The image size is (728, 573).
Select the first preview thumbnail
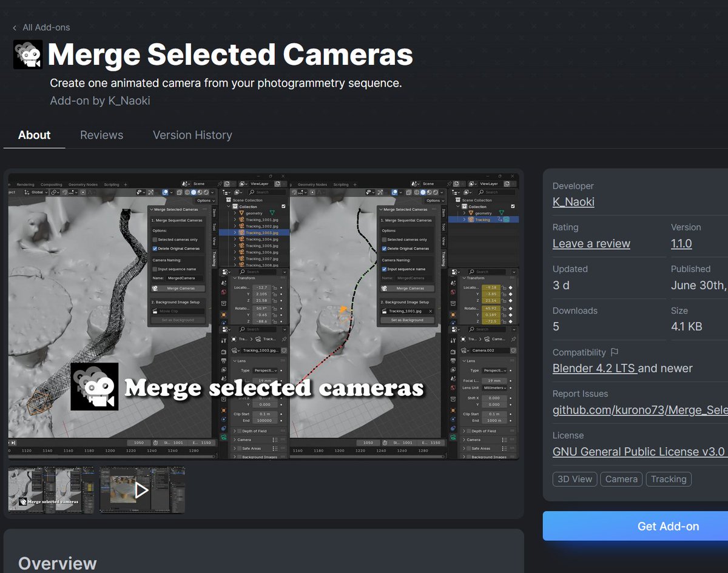click(51, 489)
